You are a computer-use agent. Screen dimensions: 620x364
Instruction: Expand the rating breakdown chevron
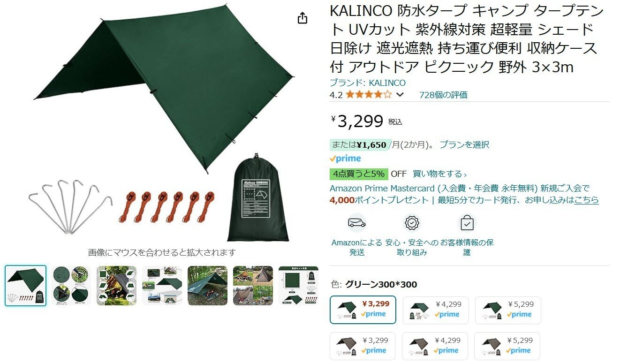pos(400,94)
